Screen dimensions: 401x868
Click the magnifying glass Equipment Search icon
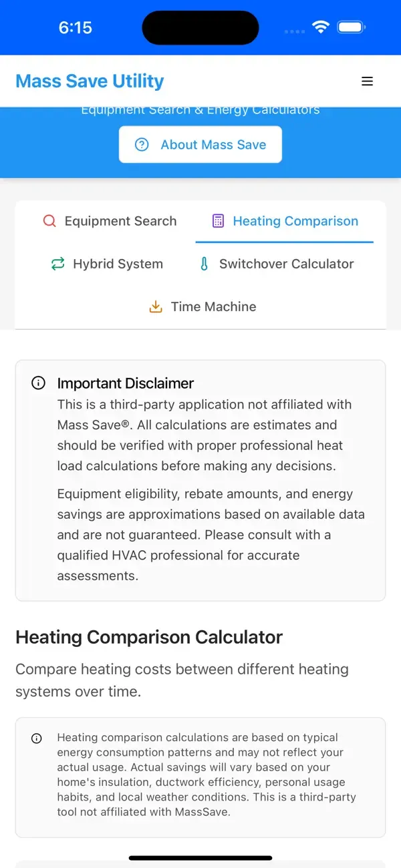pos(49,220)
